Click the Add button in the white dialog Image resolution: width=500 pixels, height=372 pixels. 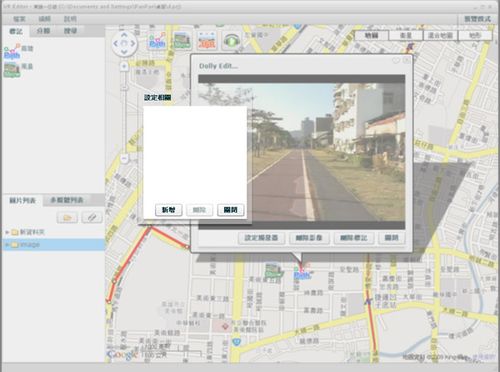pos(169,210)
